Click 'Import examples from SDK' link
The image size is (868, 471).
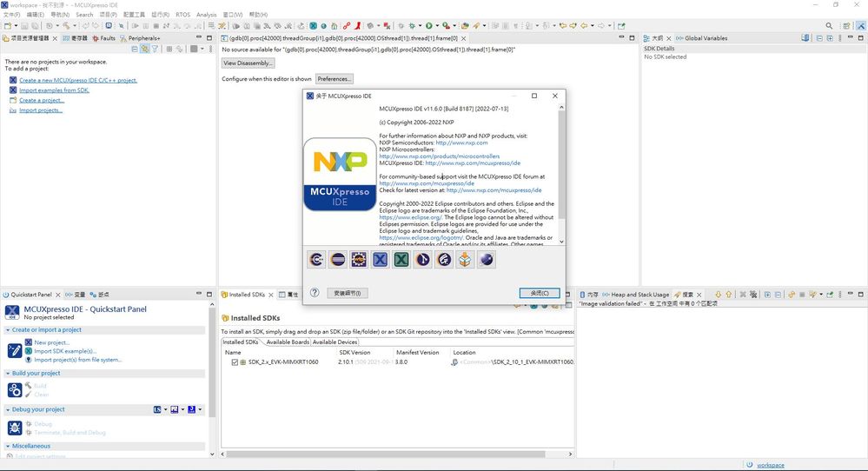click(x=54, y=90)
